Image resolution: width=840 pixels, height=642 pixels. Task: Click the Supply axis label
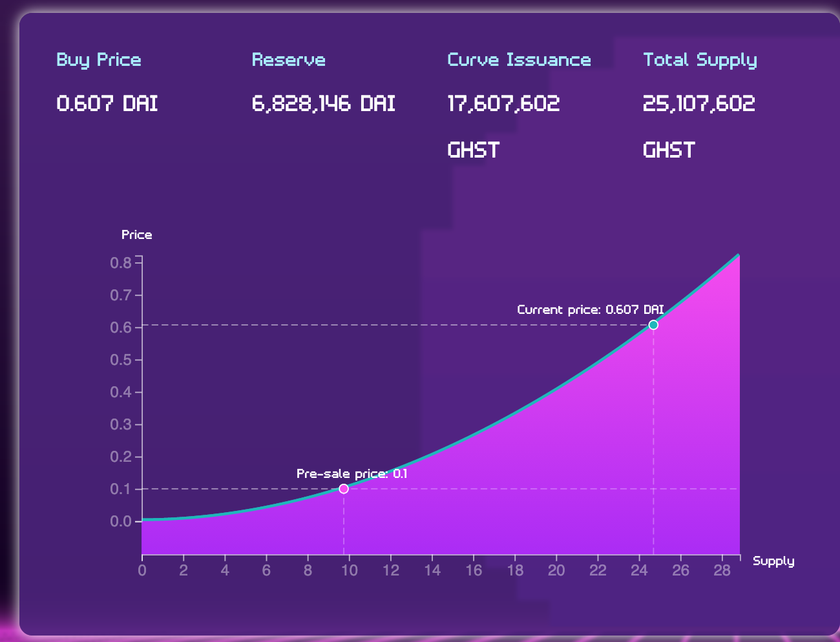coord(773,561)
